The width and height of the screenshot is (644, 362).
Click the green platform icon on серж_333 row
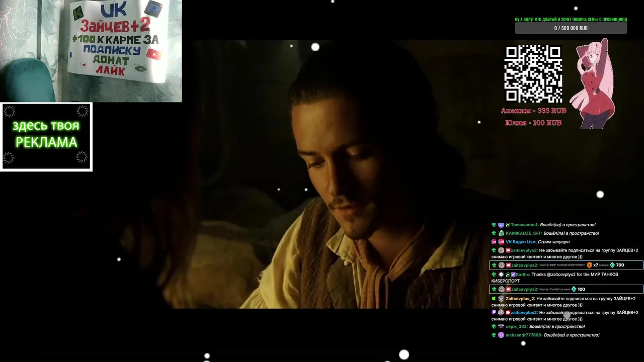[x=494, y=327]
